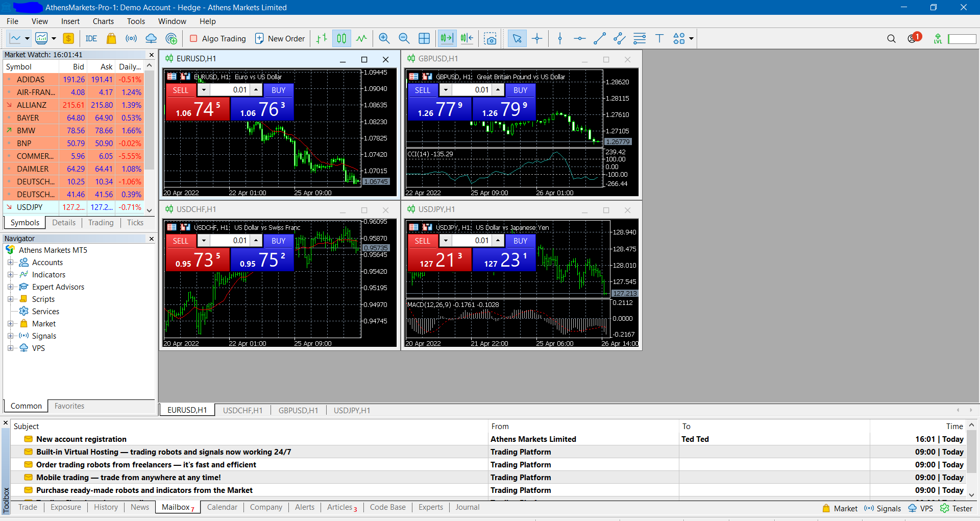The image size is (980, 521).
Task: Open VPS cloud toolbar icon
Action: coord(151,38)
